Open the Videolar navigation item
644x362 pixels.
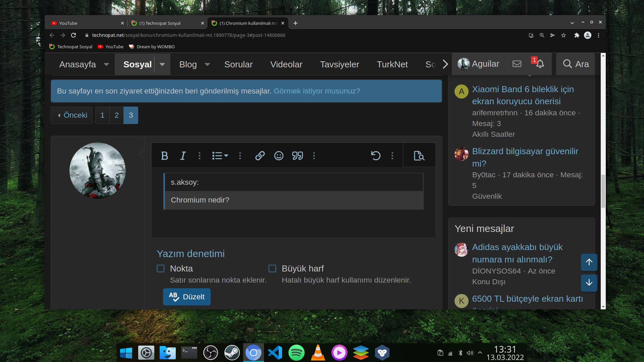286,64
